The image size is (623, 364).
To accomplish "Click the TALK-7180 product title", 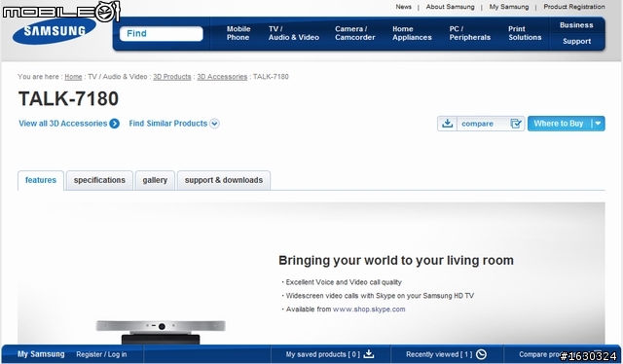I will 69,98.
